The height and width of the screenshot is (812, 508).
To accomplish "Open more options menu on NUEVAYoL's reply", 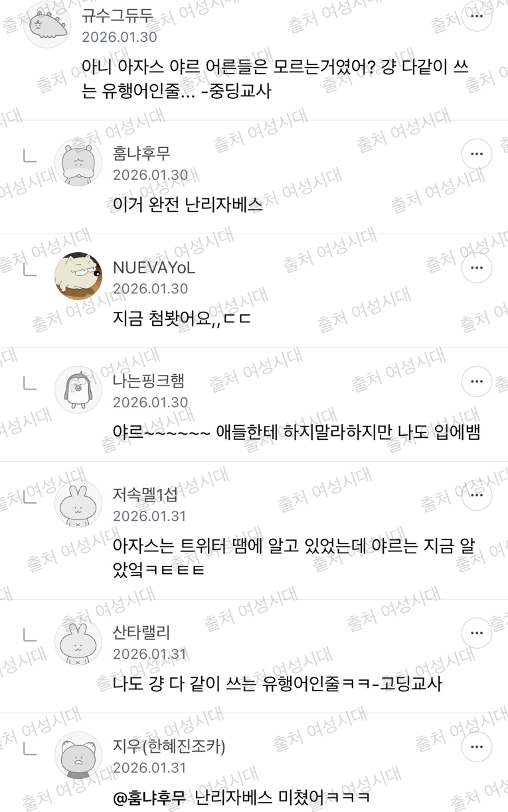I will coord(477,268).
